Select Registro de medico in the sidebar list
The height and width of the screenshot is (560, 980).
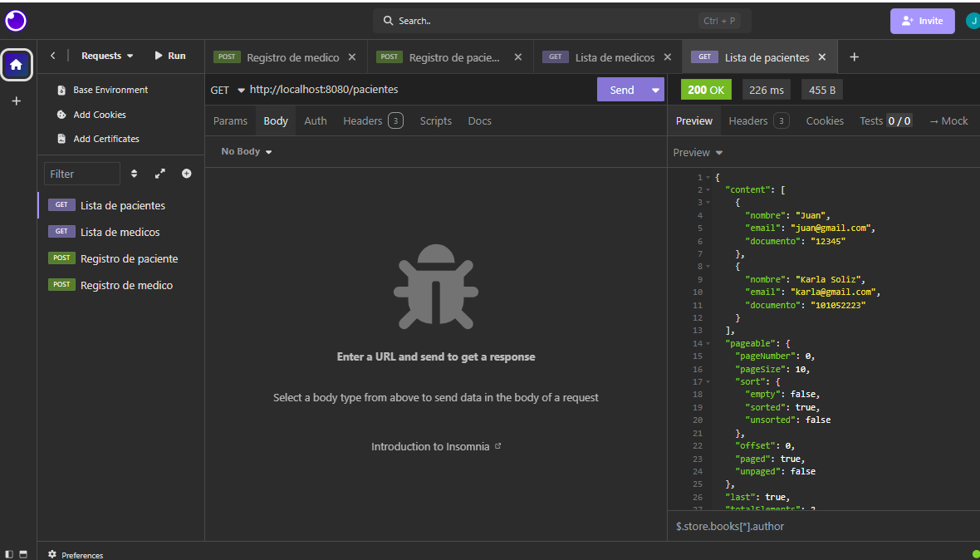(120, 285)
